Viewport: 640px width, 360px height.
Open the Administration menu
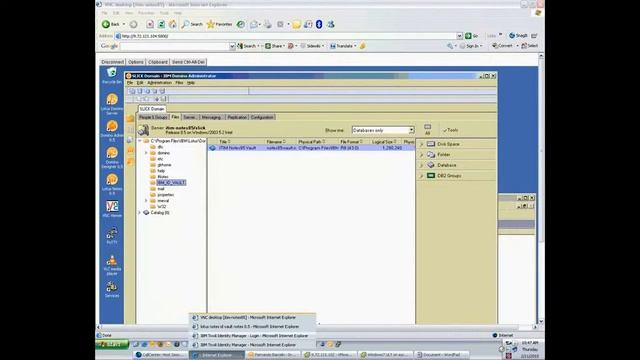click(160, 83)
